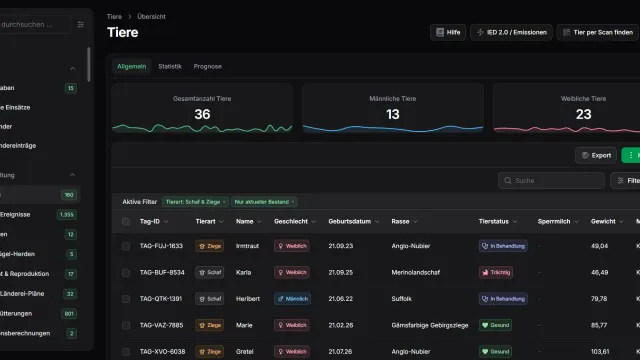The height and width of the screenshot is (360, 640).
Task: Click the lightning icon in IED 2.0 / Emissionen
Action: [x=480, y=32]
